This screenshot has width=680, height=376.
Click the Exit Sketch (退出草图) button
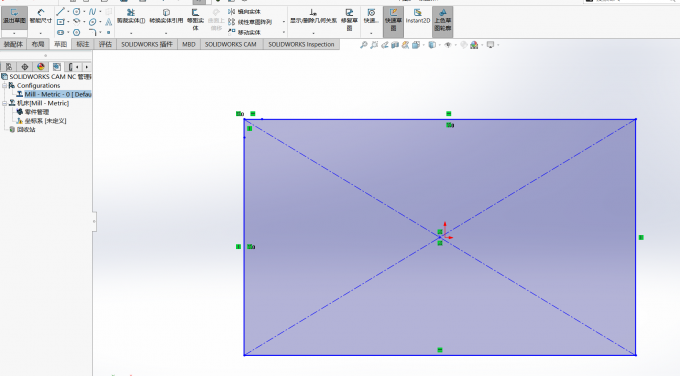(x=14, y=16)
